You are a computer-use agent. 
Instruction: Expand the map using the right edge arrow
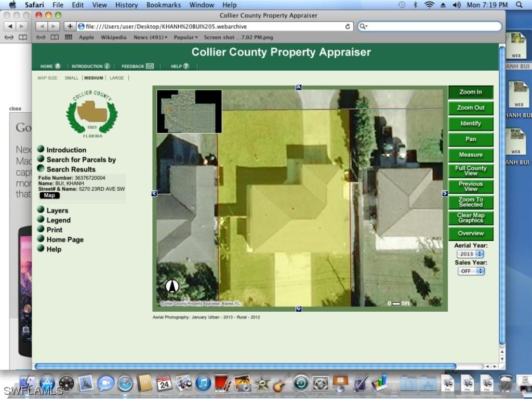pos(444,193)
